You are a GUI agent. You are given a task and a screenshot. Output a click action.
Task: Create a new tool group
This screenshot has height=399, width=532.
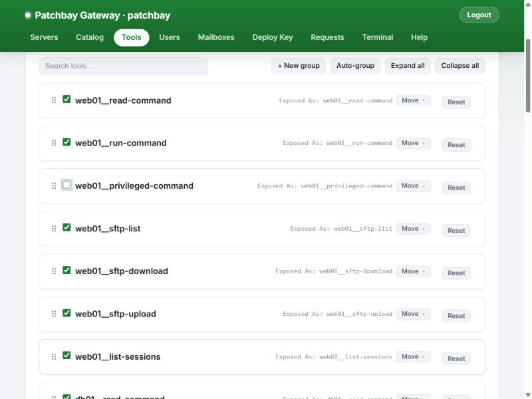click(299, 66)
